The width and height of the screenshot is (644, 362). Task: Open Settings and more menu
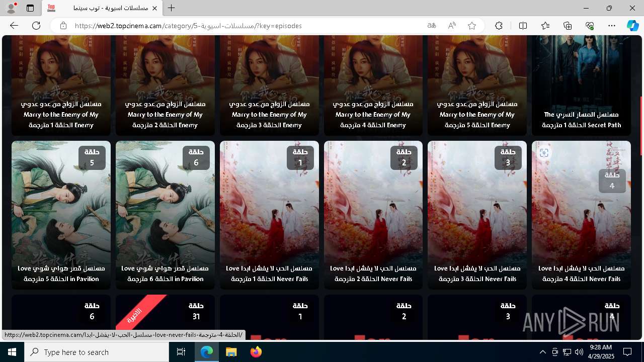pyautogui.click(x=612, y=26)
